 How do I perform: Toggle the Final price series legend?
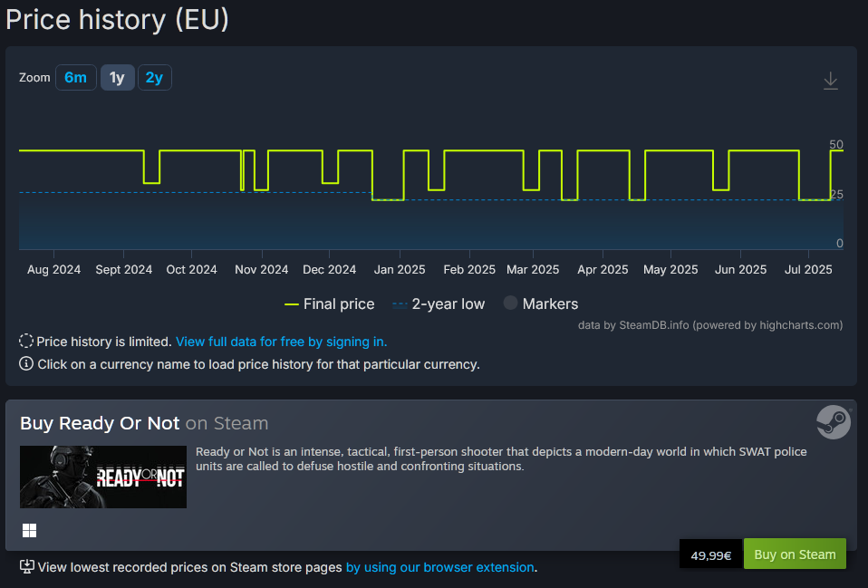pyautogui.click(x=330, y=304)
